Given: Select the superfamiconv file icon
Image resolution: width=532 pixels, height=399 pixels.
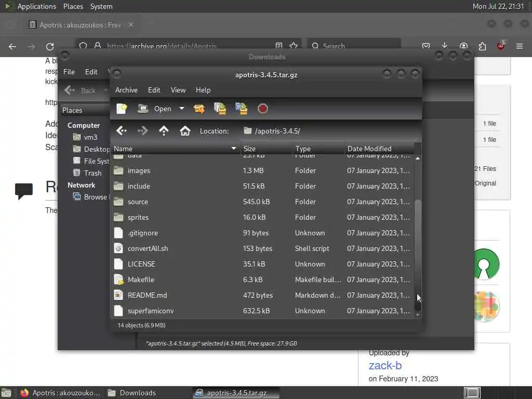Looking at the screenshot, I should point(118,311).
